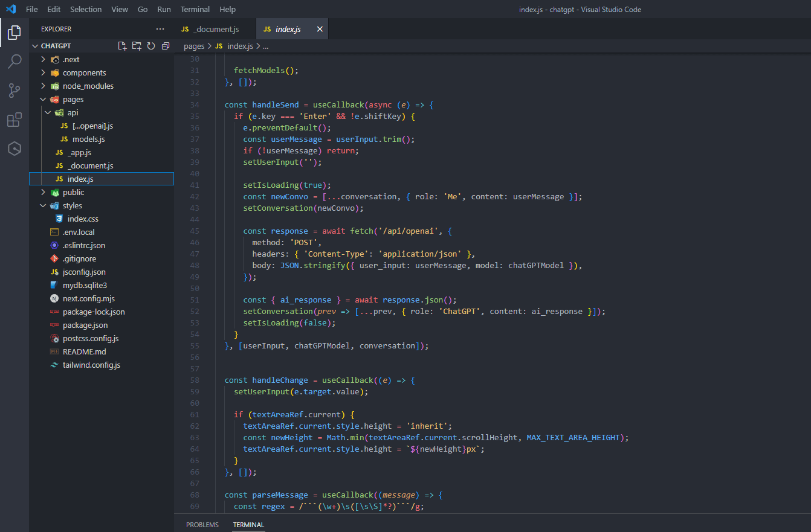Click Collapse Folders icon in Explorer
811x532 pixels.
click(x=166, y=46)
